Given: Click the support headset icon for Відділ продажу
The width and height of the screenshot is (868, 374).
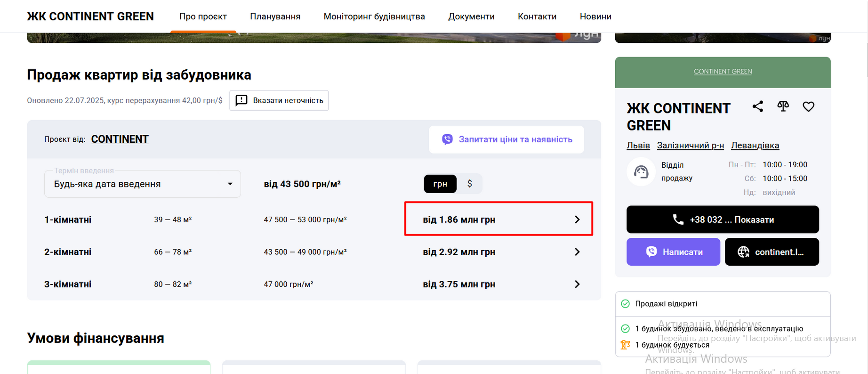Looking at the screenshot, I should click(x=641, y=172).
